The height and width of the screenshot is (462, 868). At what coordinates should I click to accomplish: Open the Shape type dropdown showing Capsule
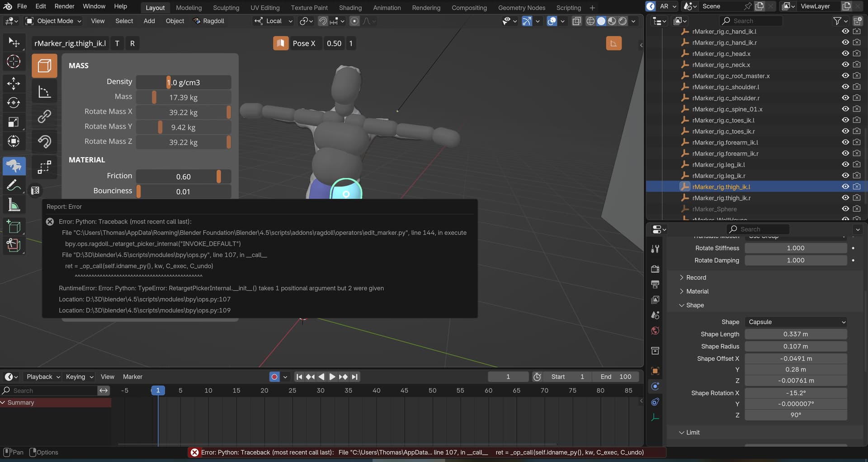click(x=796, y=322)
